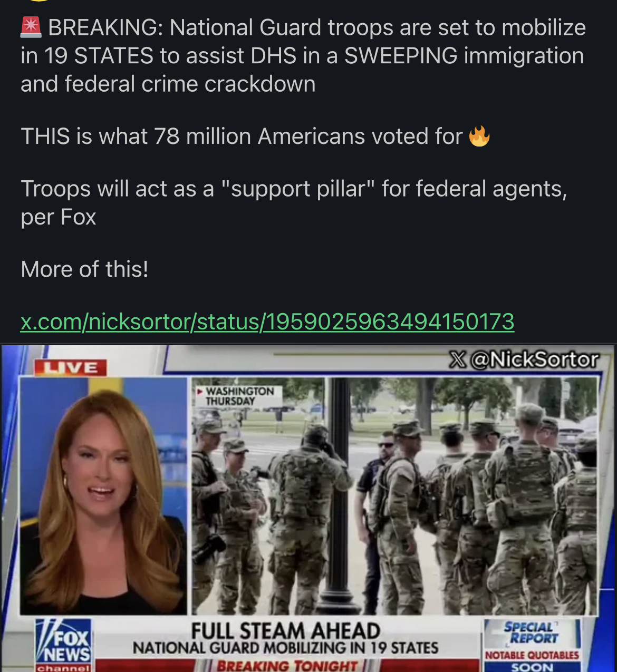Click the @NickSortor watermark handle
Viewport: 617px width, 672px height.
pos(534,359)
